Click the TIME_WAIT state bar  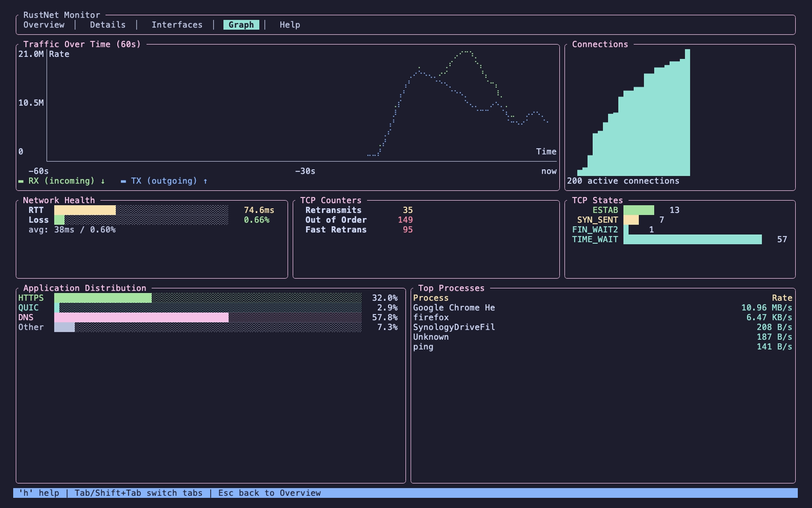692,239
